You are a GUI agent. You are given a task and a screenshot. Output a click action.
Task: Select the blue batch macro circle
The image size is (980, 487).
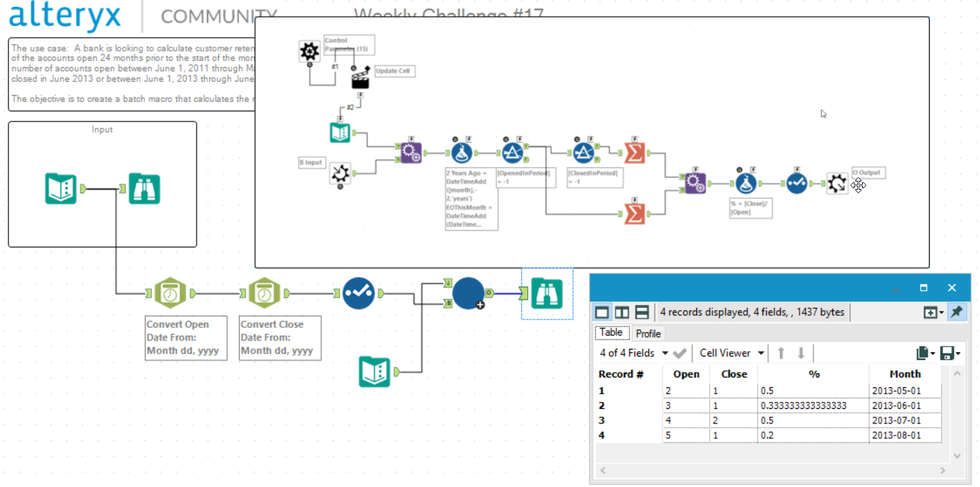point(467,293)
